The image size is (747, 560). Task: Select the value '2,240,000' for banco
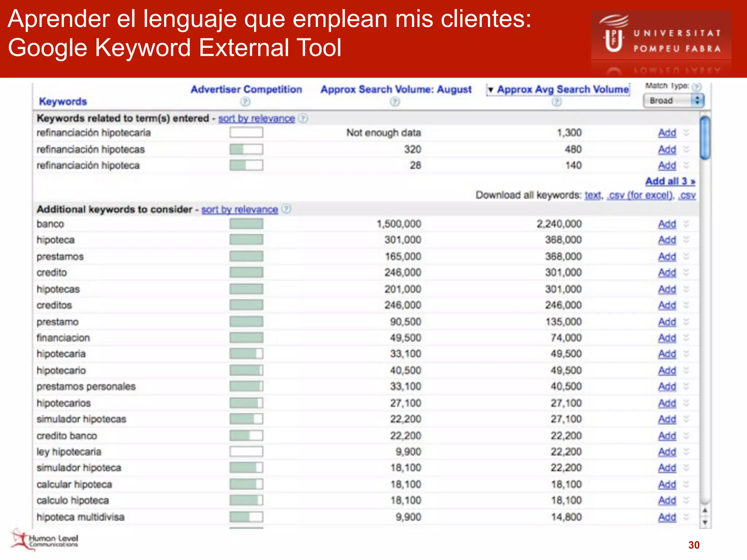click(559, 224)
